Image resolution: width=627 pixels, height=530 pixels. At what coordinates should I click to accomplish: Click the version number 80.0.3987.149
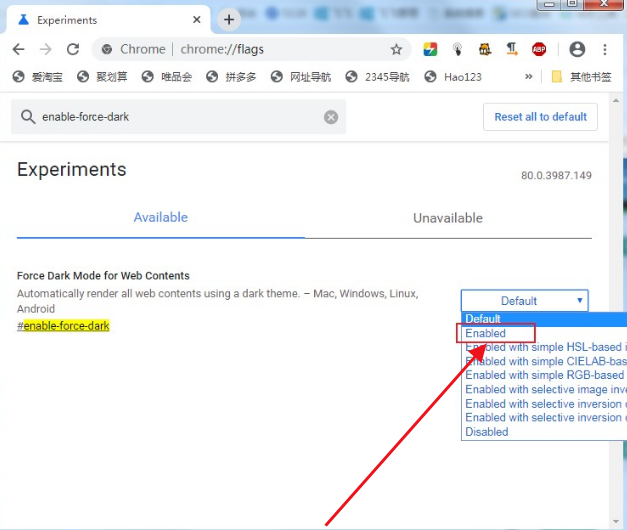[556, 176]
